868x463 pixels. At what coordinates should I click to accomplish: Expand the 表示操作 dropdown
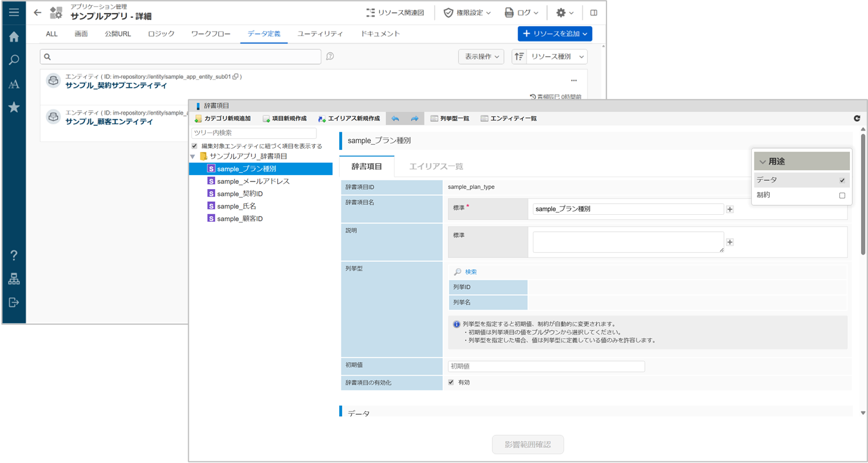(481, 57)
